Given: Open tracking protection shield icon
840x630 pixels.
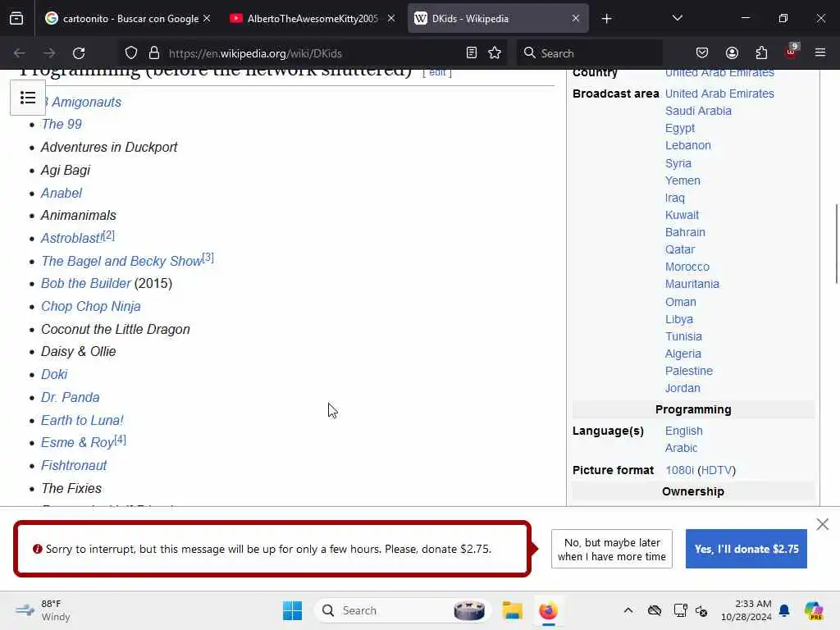Looking at the screenshot, I should pos(131,53).
